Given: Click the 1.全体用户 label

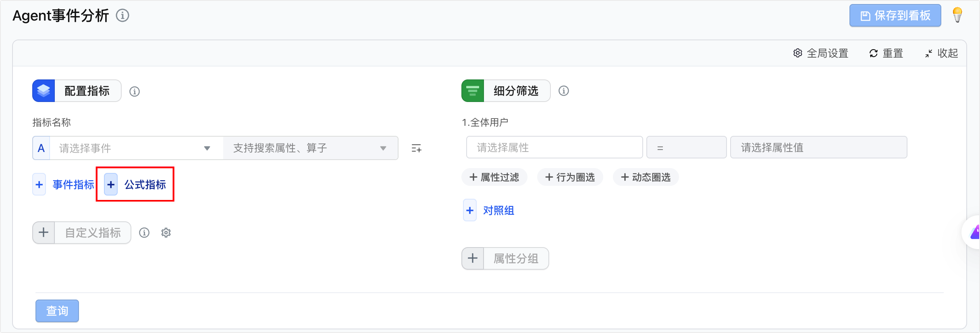Looking at the screenshot, I should (485, 122).
